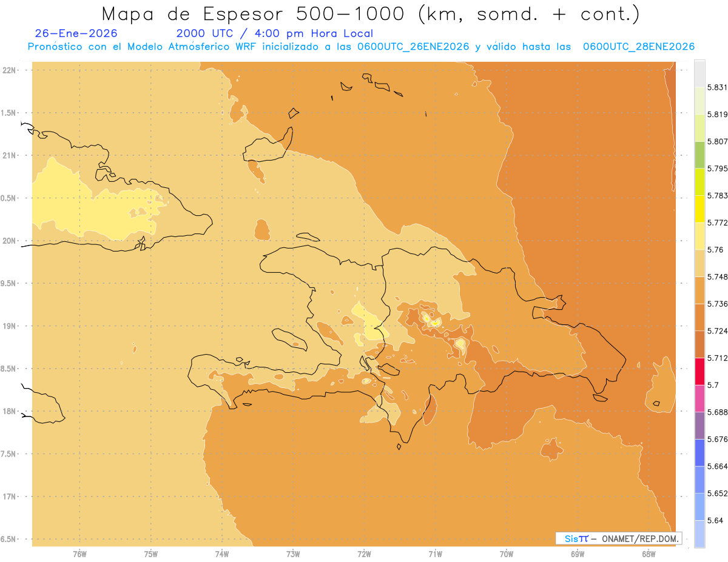Click the 17N latitude axis label
Image resolution: width=728 pixels, height=562 pixels.
(x=10, y=497)
